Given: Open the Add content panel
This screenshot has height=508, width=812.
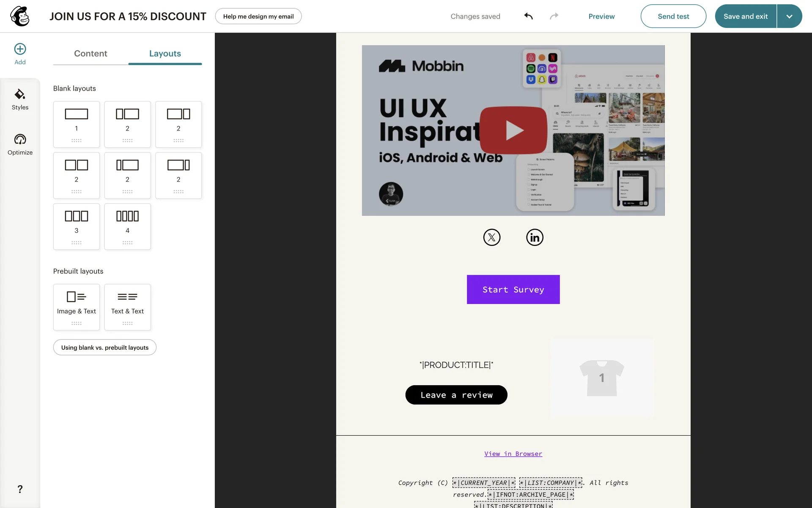Looking at the screenshot, I should tap(20, 54).
